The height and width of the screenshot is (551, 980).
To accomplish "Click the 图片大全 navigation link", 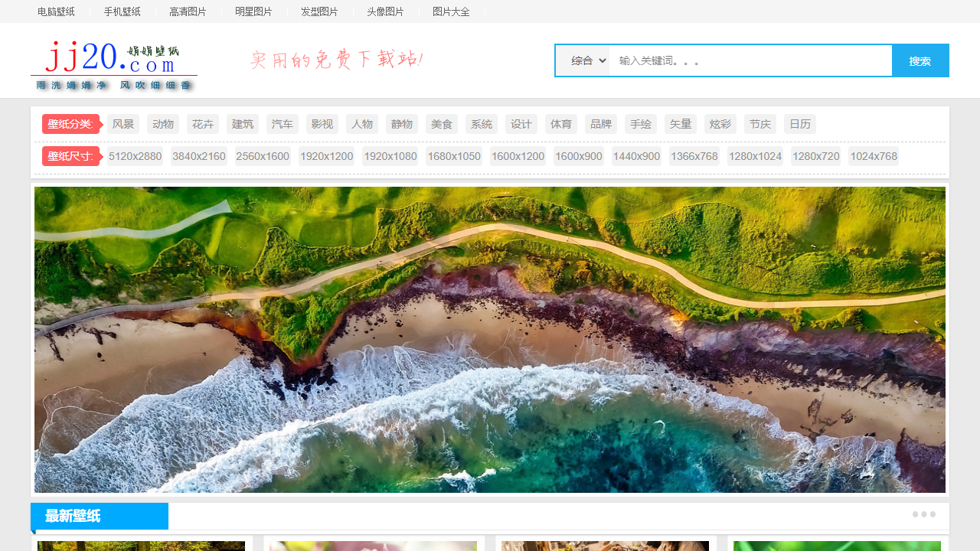I will pyautogui.click(x=451, y=11).
